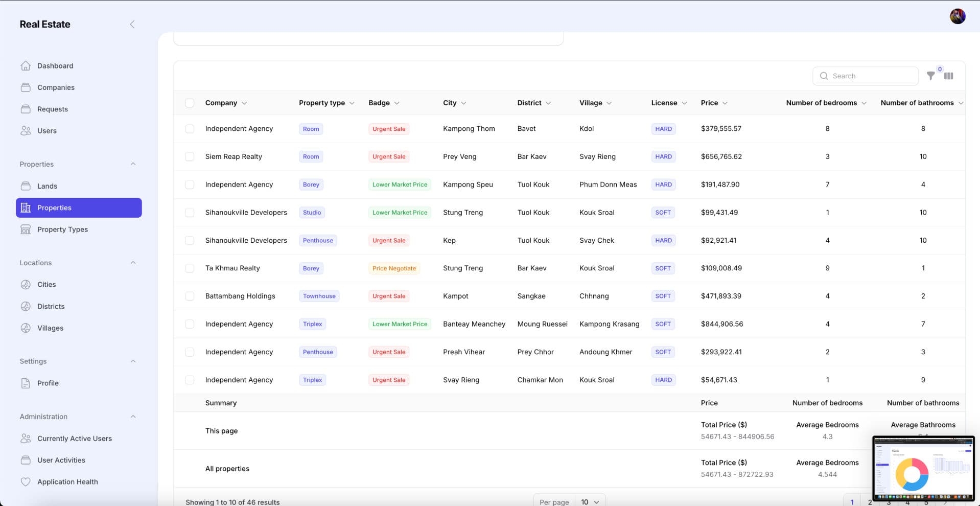
Task: Check the Svay Rieng row checkbox
Action: 190,380
